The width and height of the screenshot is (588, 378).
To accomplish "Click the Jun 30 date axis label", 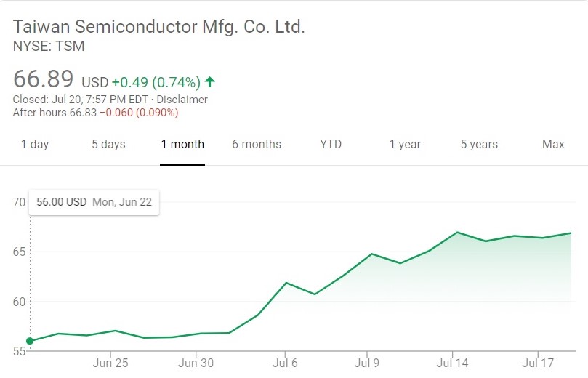I will tap(196, 363).
